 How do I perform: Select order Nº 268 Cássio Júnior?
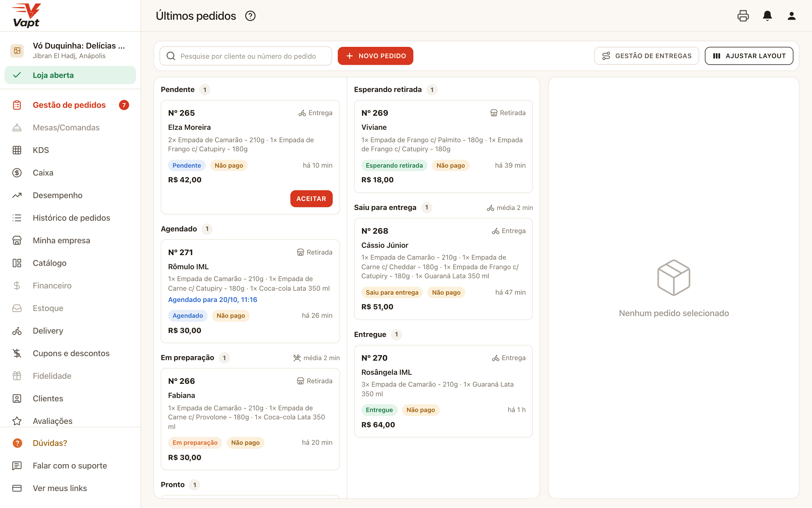pyautogui.click(x=443, y=269)
